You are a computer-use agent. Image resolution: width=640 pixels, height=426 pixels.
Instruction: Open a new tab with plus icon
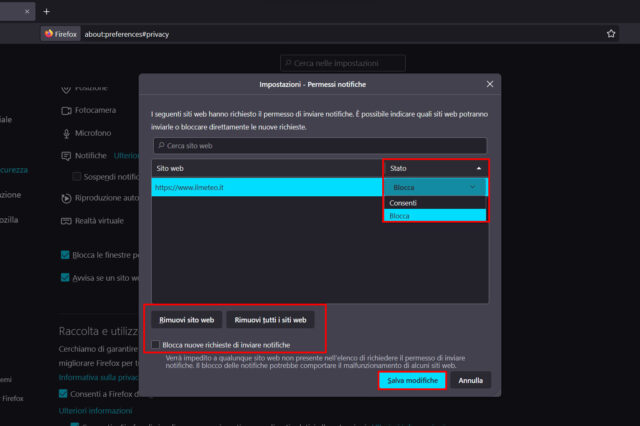coord(46,10)
